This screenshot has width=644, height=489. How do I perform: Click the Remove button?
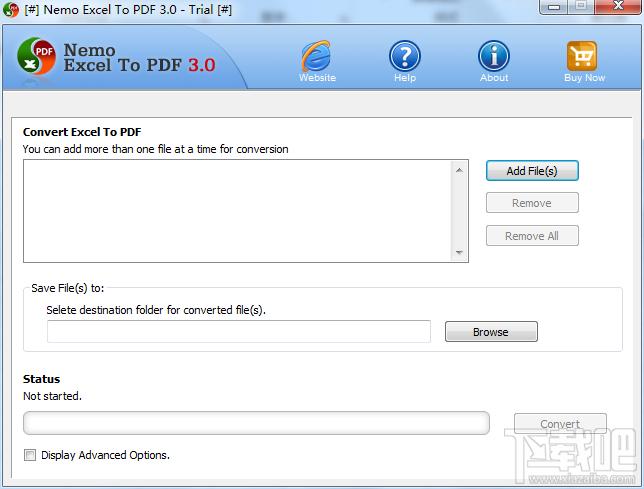click(532, 203)
